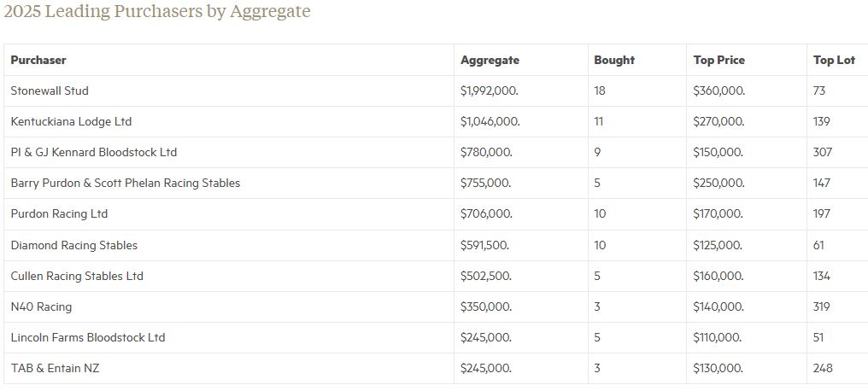Open Barry Purdon & Scott Phelan Racing Stables
Screen dimensions: 868x391
point(126,184)
